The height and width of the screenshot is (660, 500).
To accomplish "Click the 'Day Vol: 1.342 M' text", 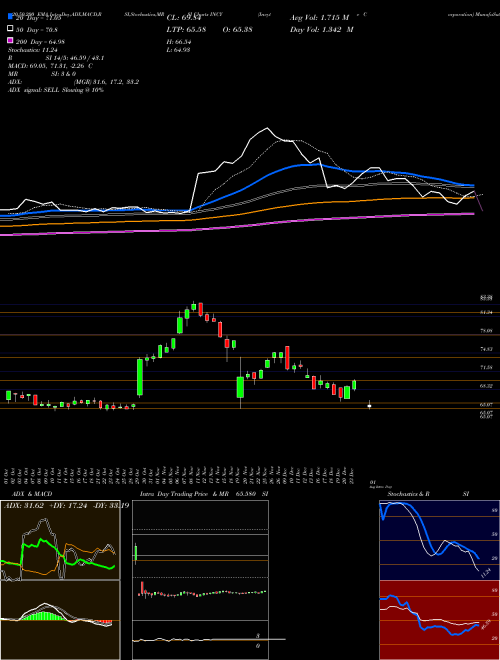I will click(322, 29).
